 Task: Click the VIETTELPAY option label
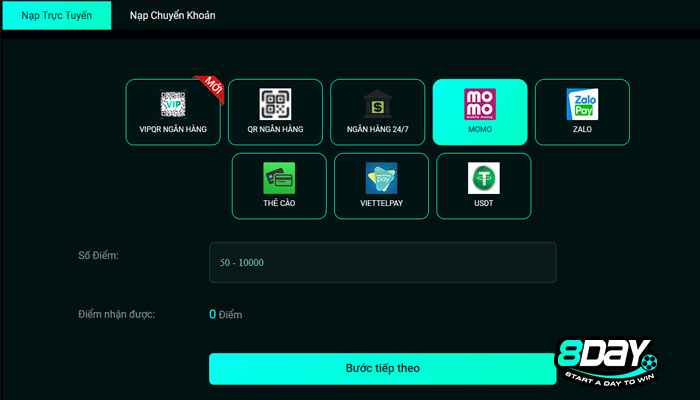(381, 203)
